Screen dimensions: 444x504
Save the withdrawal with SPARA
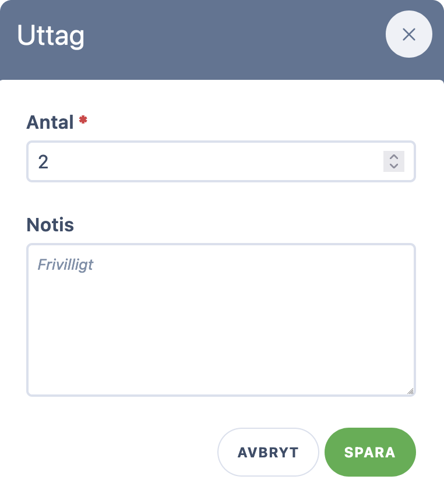point(370,452)
